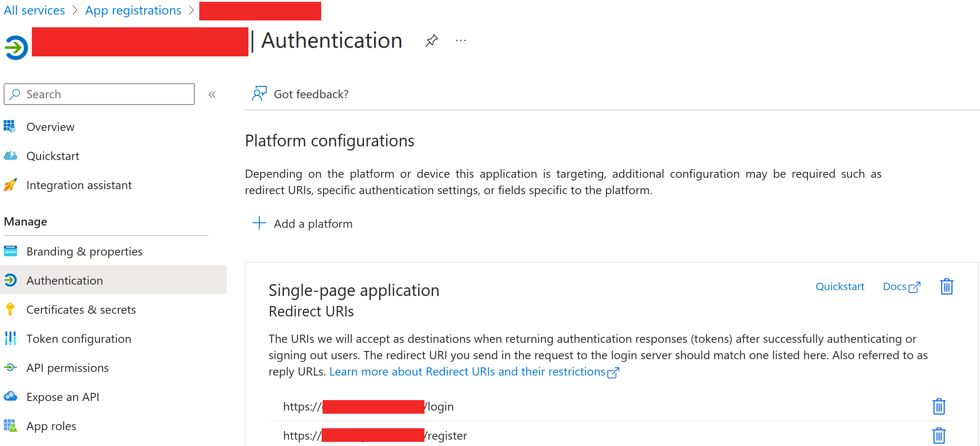Delete the /login redirect URI
Viewport: 980px width, 446px height.
pyautogui.click(x=939, y=406)
